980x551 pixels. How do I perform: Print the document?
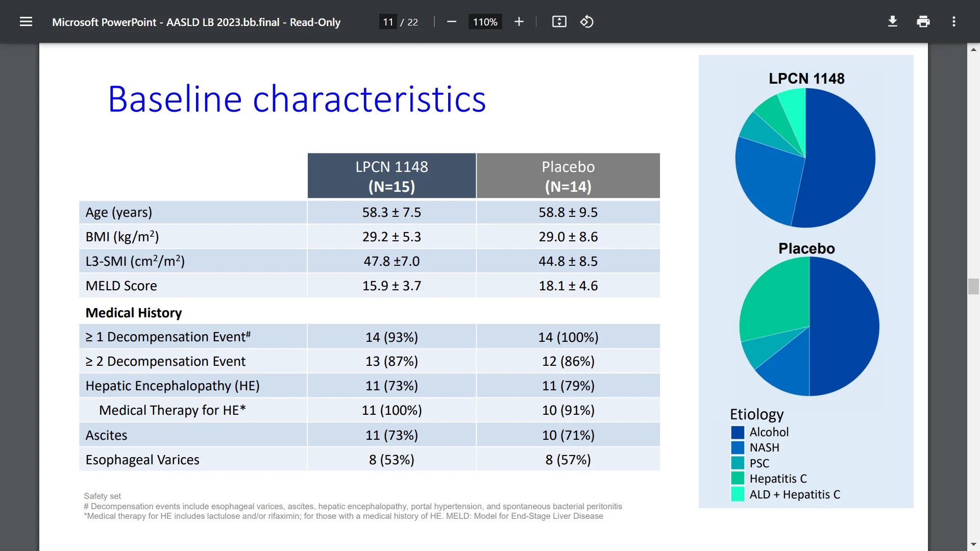point(923,21)
